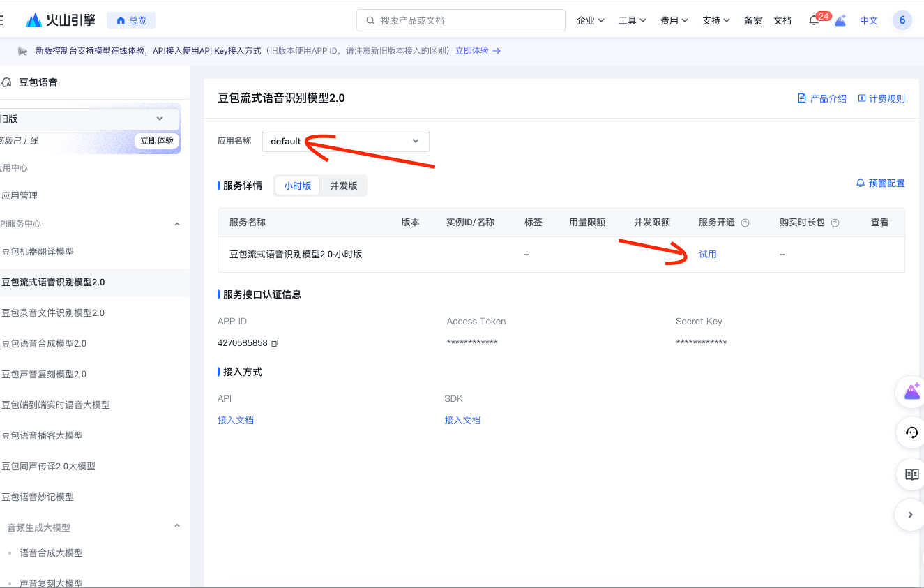Image resolution: width=924 pixels, height=588 pixels.
Task: Expand the 企业 menu
Action: [x=591, y=20]
